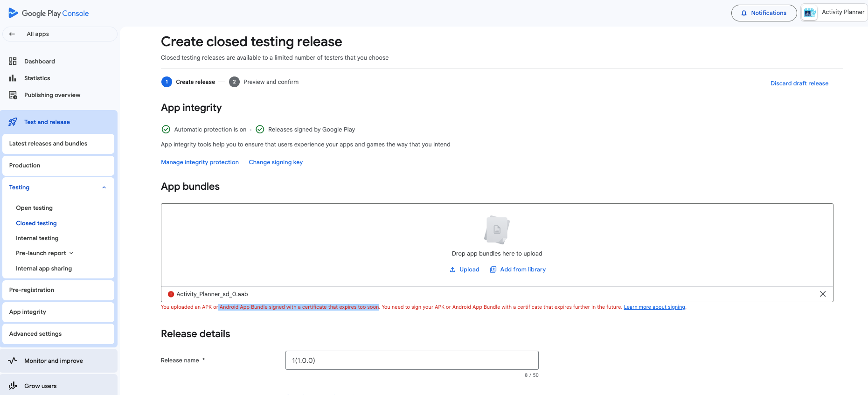Click the back arrow beside All apps
This screenshot has width=868, height=395.
[x=12, y=34]
